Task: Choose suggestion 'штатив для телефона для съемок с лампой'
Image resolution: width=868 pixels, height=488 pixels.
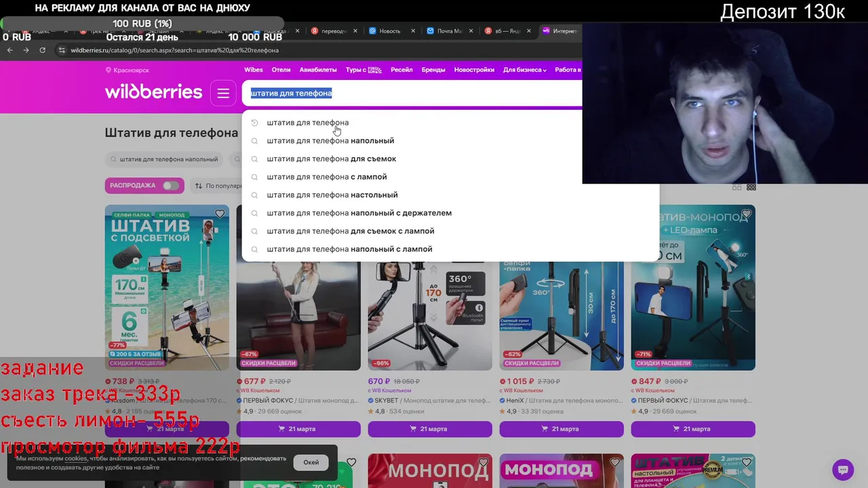Action: coord(350,231)
